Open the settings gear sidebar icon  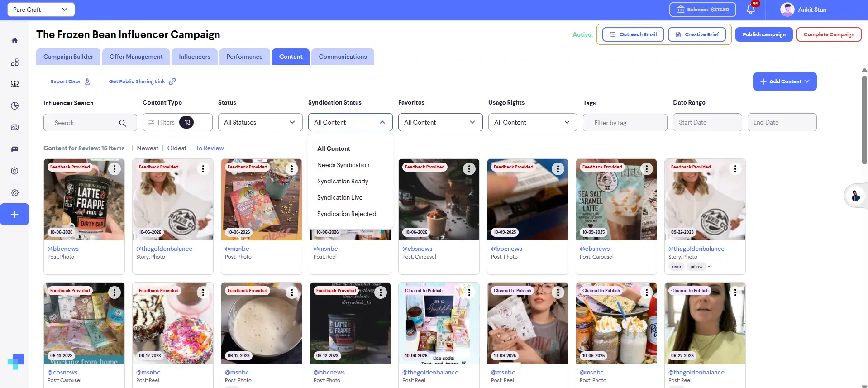[x=14, y=192]
